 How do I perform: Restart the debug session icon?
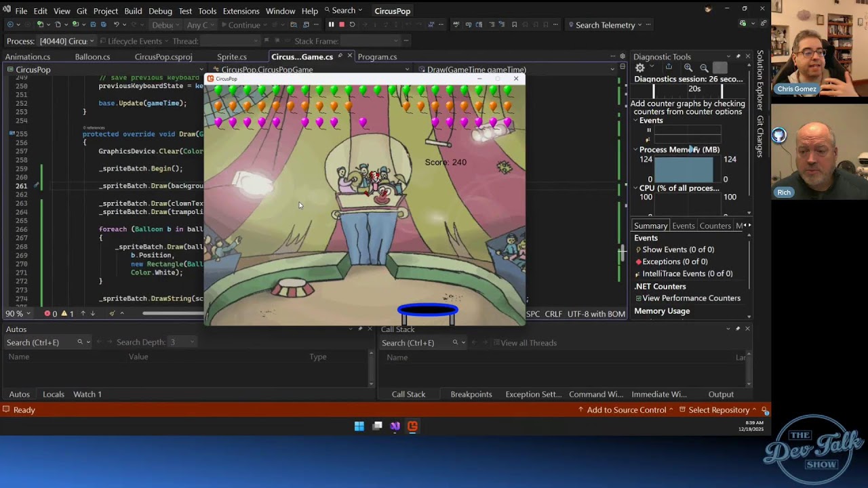coord(352,25)
